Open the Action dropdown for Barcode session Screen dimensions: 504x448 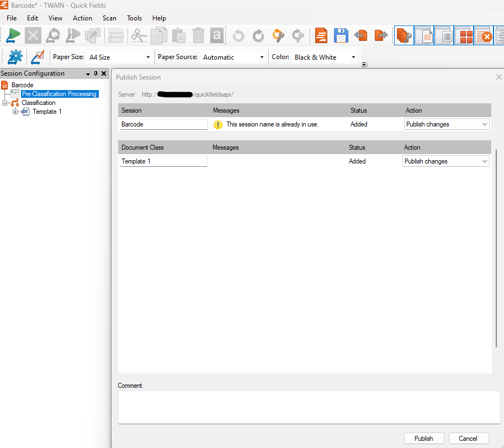446,124
